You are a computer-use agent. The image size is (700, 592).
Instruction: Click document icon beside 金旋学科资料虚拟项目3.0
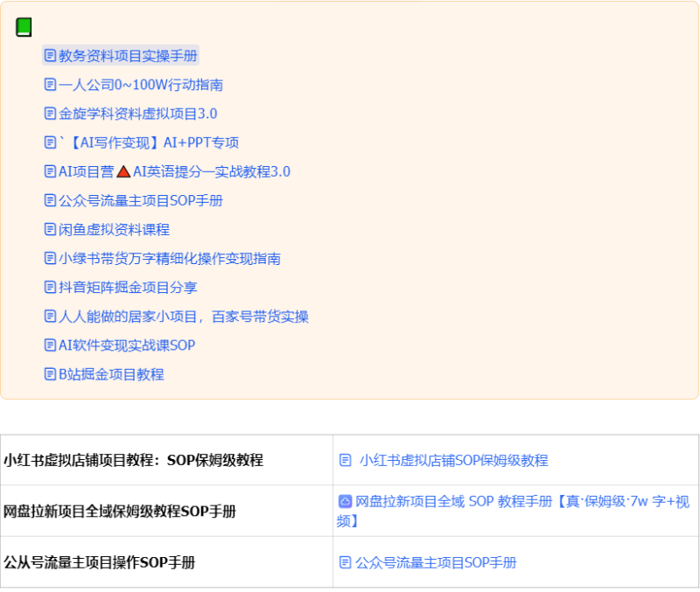pyautogui.click(x=50, y=114)
